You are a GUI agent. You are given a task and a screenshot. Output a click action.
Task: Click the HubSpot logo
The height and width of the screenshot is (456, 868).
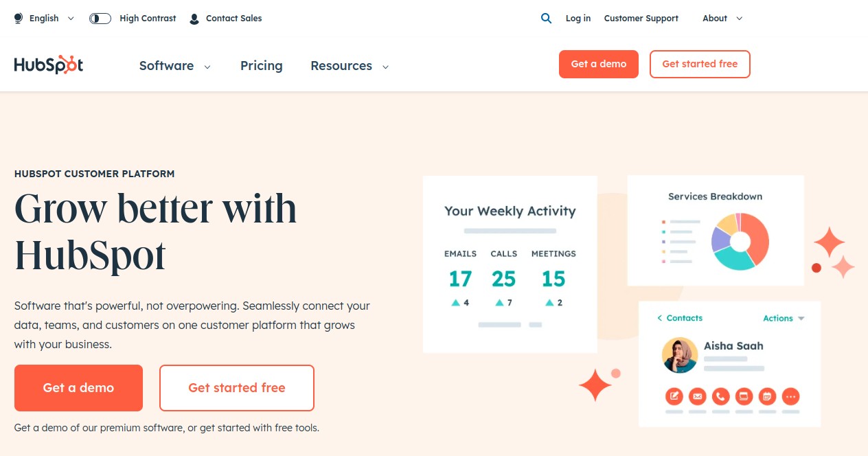[49, 65]
